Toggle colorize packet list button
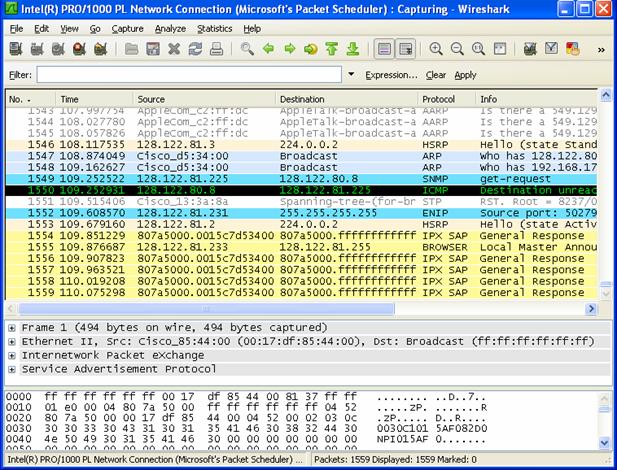Viewport: 617px width, 470px height. 384,48
